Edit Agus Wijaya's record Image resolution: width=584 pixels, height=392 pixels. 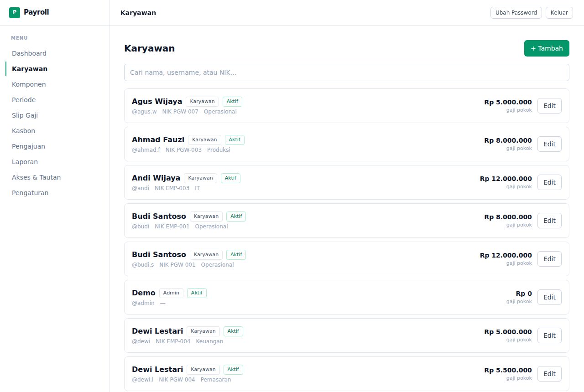coord(549,106)
